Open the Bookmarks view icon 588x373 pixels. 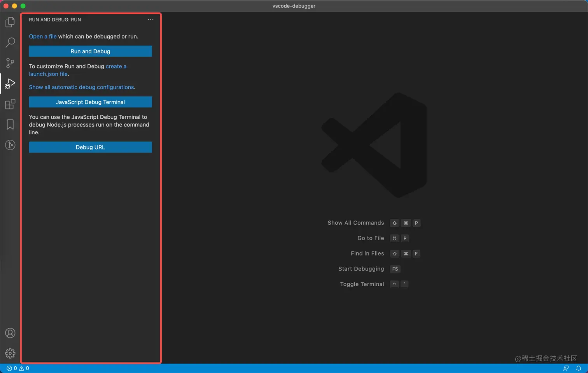(x=10, y=125)
